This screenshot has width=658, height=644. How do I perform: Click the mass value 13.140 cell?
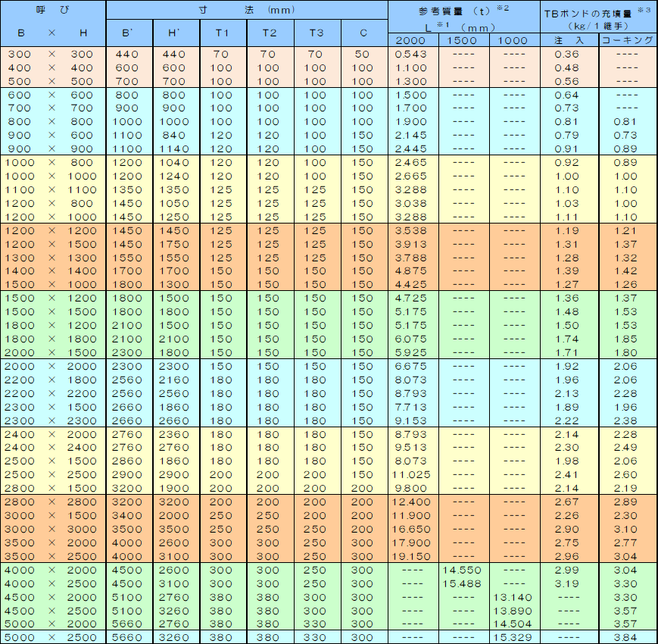[513, 597]
